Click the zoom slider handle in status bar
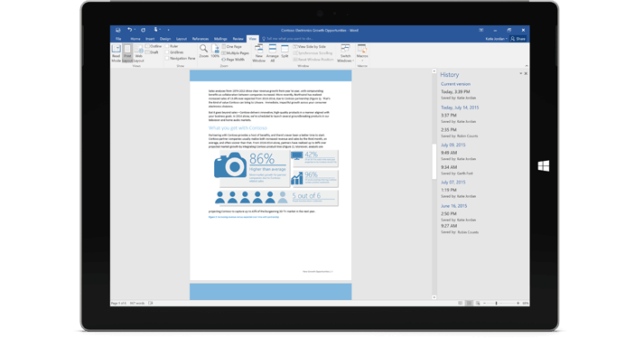The image size is (644, 338). coord(496,303)
